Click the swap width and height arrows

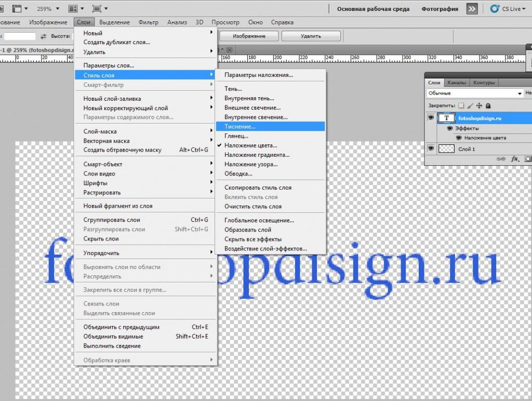click(x=43, y=36)
